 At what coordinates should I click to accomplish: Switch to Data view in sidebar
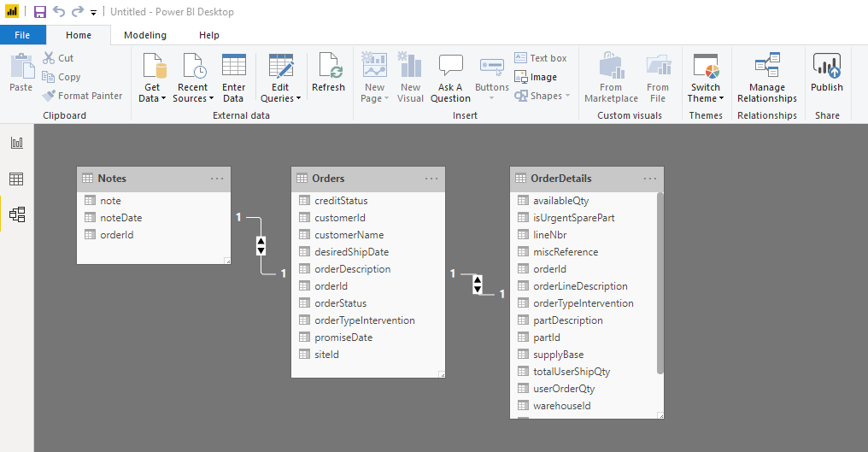click(x=17, y=179)
